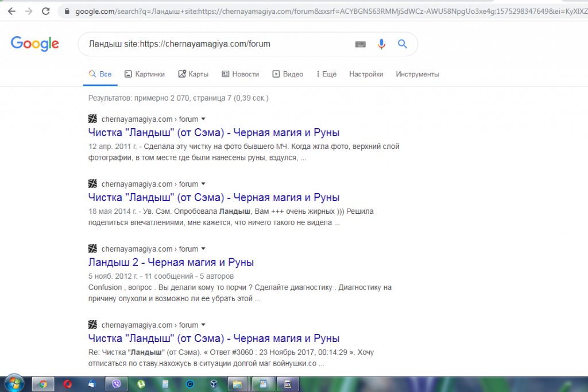Click the snippet starting 'Confusion , вопрос'
Image resolution: width=588 pixels, height=392 pixels.
pos(240,293)
